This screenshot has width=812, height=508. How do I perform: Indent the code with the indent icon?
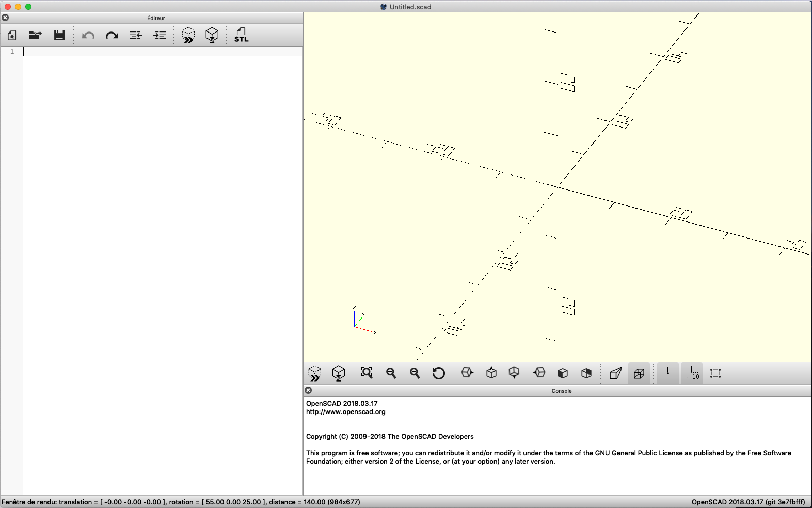[160, 35]
